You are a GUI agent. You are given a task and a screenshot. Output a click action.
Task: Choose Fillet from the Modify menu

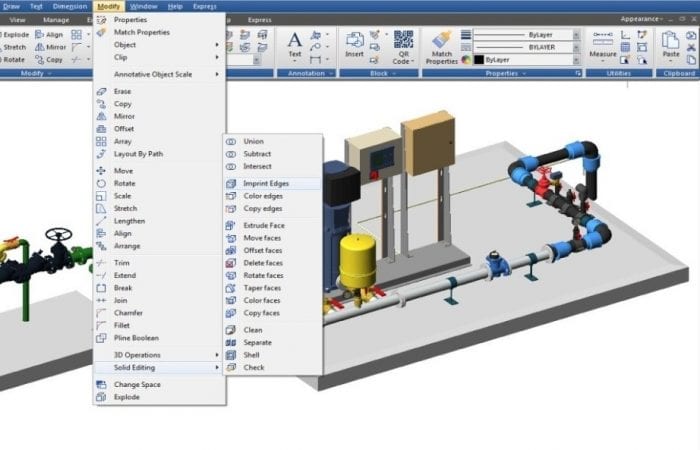click(x=124, y=325)
